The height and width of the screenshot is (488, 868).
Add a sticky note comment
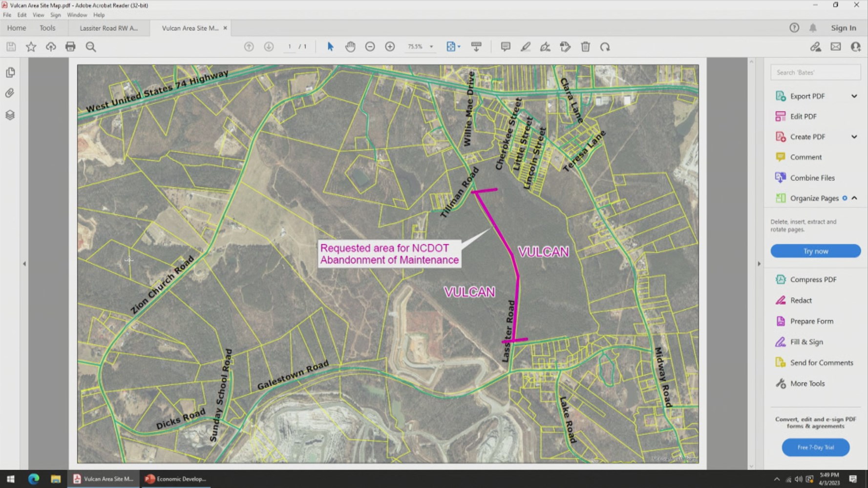point(506,47)
